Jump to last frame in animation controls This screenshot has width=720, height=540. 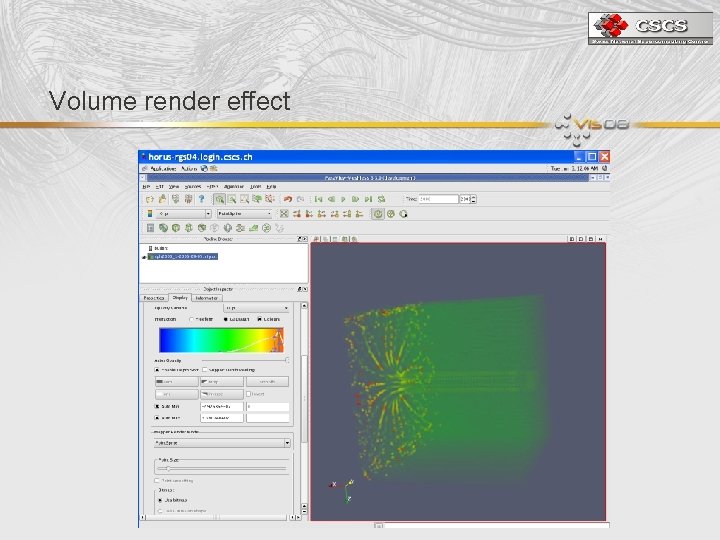pos(368,199)
